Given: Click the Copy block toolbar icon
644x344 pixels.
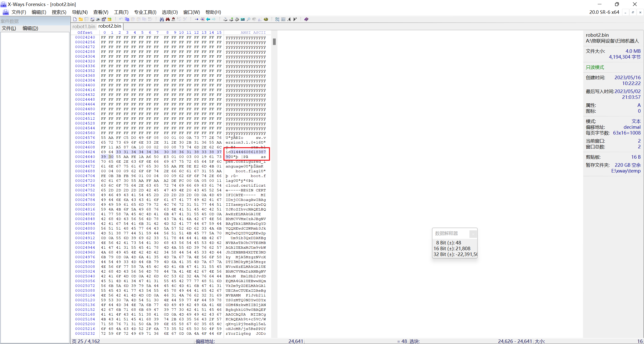Looking at the screenshot, I should 127,19.
